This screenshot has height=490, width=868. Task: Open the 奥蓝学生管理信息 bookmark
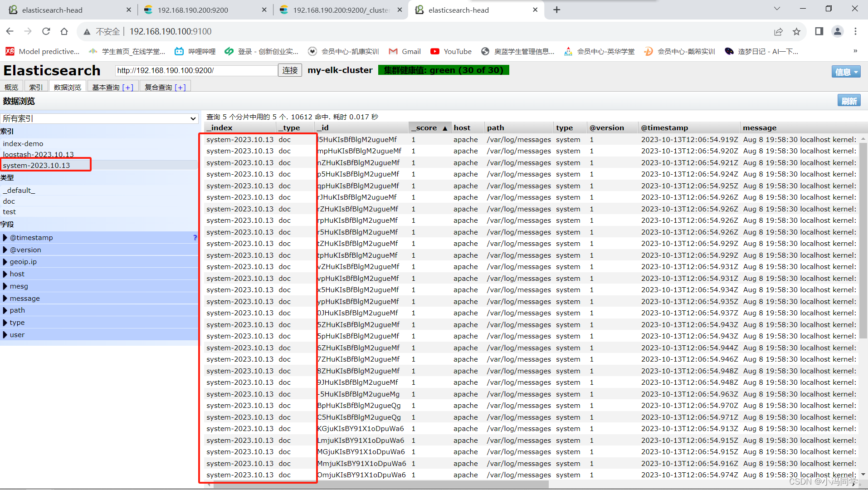(x=517, y=51)
